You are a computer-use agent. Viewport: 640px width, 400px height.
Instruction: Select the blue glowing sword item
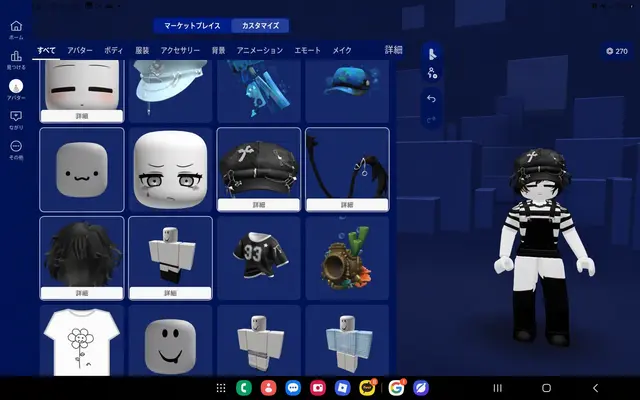click(259, 91)
